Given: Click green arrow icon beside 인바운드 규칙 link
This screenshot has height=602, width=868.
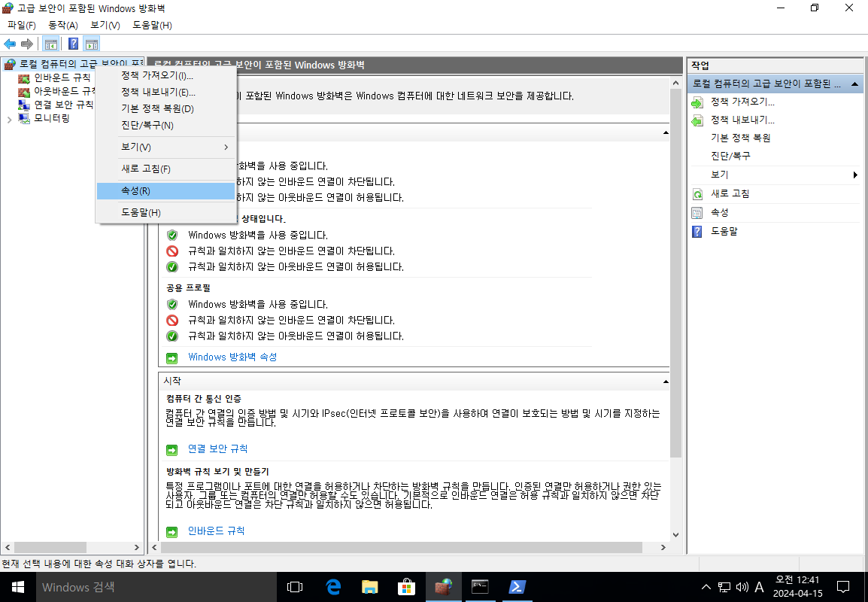Looking at the screenshot, I should (172, 532).
